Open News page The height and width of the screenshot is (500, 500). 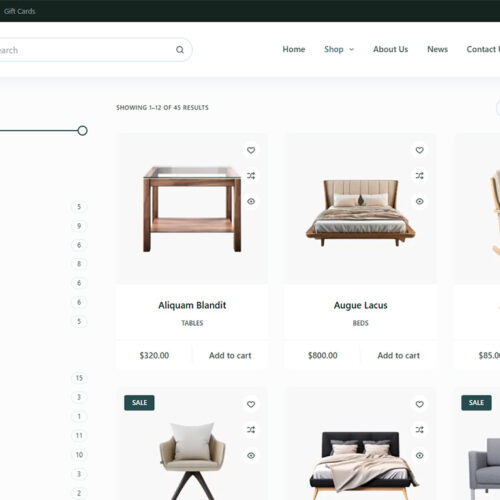437,49
